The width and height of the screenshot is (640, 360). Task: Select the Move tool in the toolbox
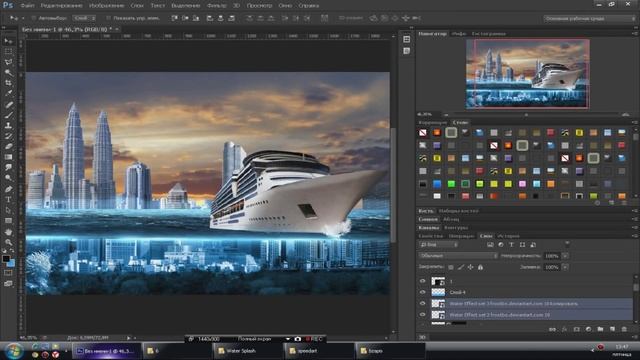tap(8, 41)
